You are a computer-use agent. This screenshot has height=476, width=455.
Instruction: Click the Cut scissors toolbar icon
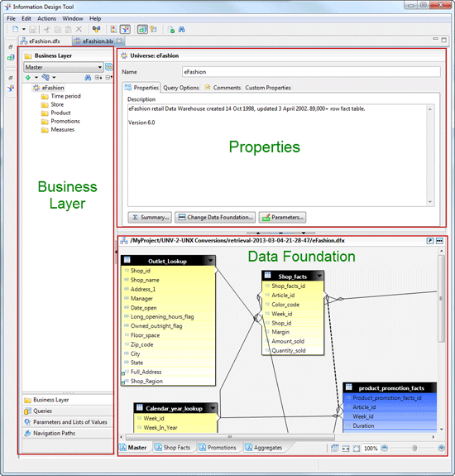(46, 29)
